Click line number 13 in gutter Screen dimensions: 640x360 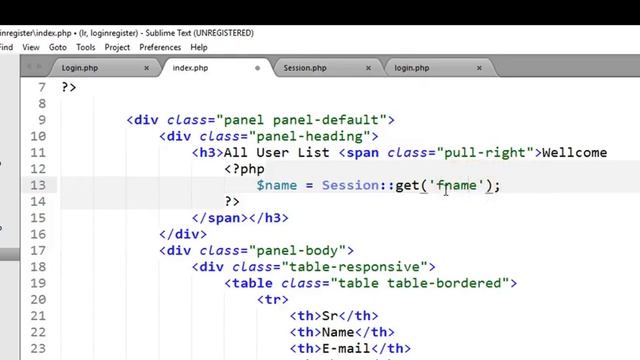[x=38, y=185]
